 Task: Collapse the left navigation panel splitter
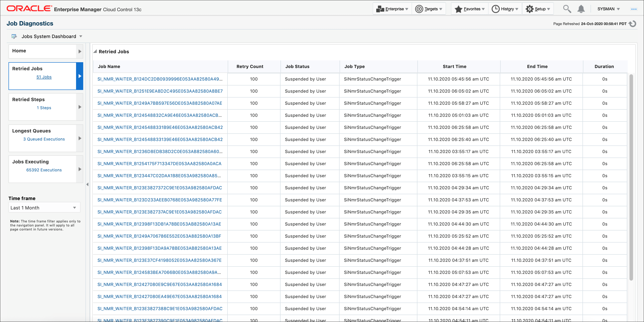[87, 185]
